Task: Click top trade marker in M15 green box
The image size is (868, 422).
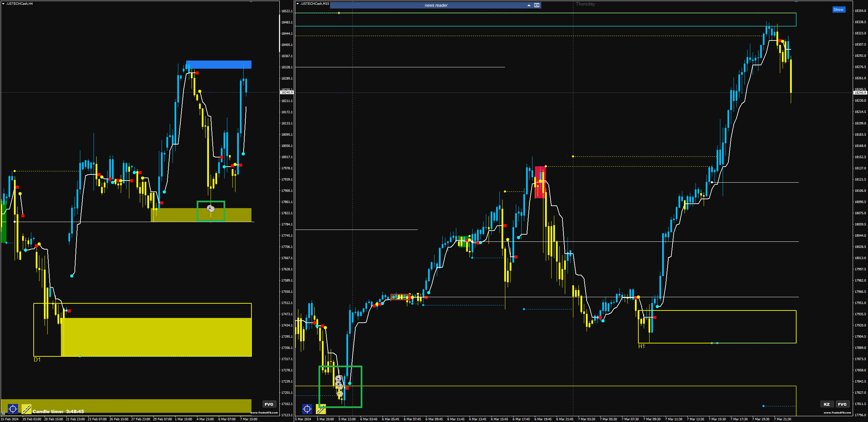Action: 338,378
